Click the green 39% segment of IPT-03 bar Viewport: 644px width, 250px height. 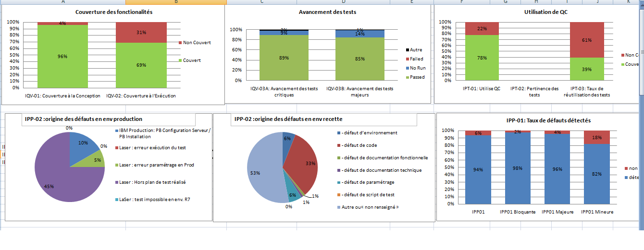(587, 69)
